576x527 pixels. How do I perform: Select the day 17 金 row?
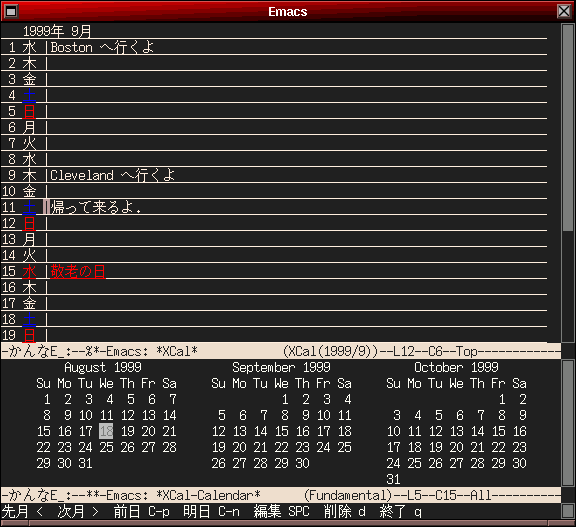pos(274,303)
